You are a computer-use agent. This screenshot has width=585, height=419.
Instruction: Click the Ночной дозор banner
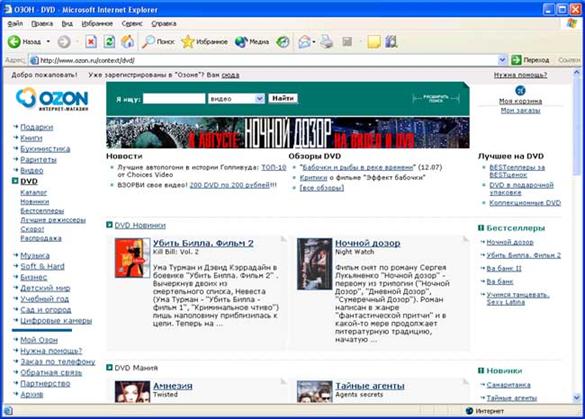pos(288,133)
